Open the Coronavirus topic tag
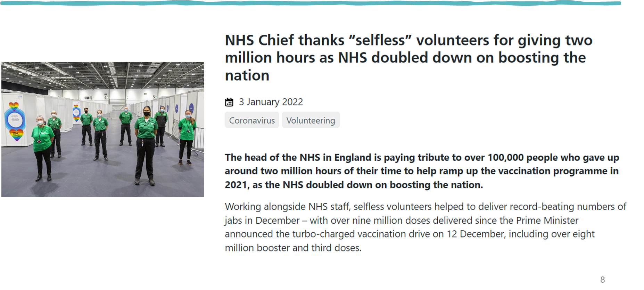 click(x=252, y=120)
